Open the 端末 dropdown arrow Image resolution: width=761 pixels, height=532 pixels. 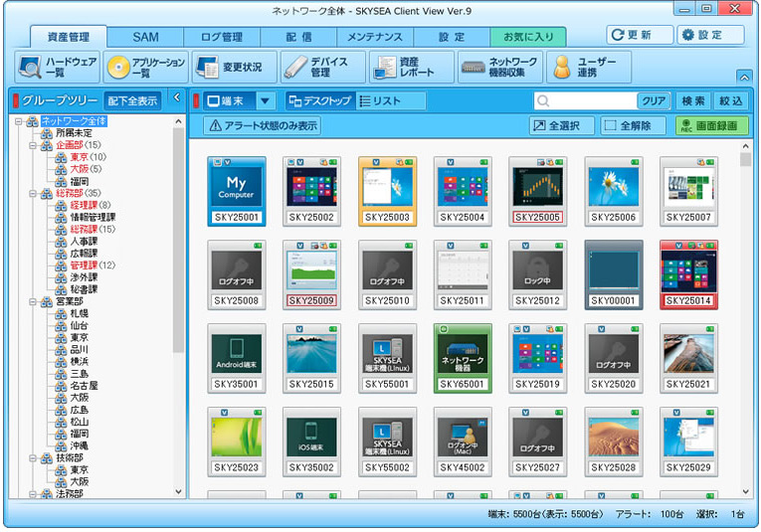pyautogui.click(x=265, y=100)
